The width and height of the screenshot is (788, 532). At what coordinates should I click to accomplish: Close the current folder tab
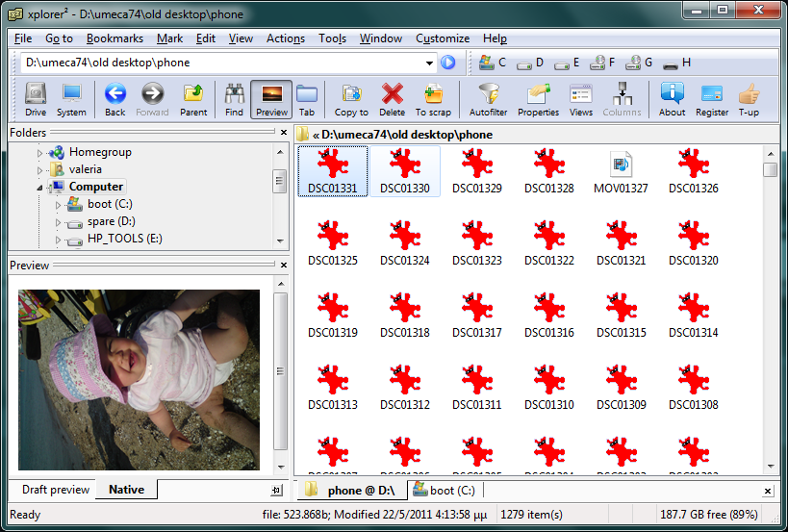pos(768,491)
